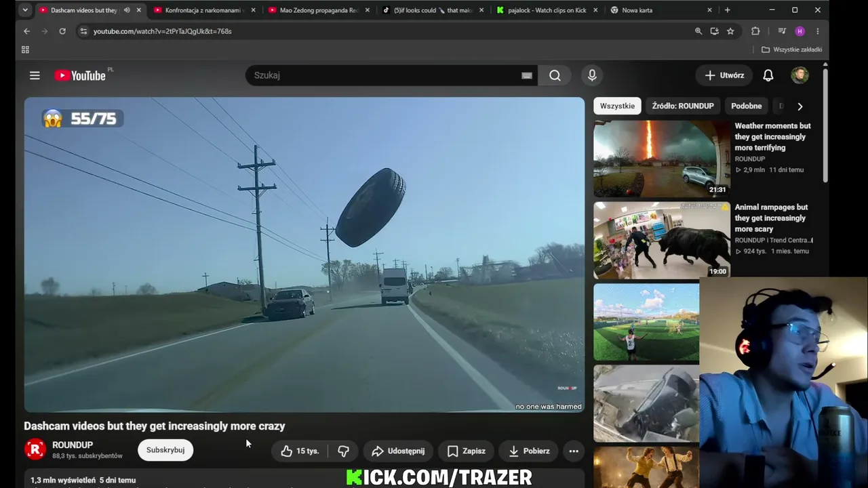Close the Konfrontacja z narkomanami tab
The height and width of the screenshot is (488, 868).
[x=254, y=10]
